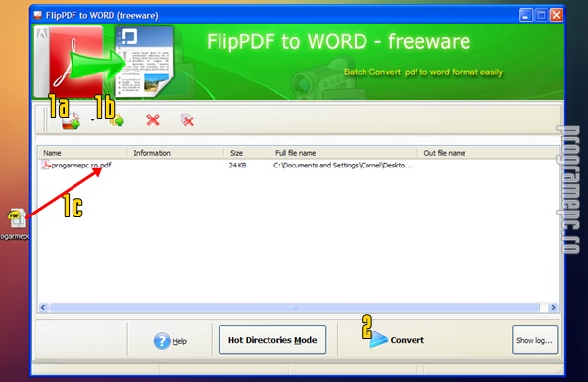This screenshot has width=588, height=382.
Task: Click the 24 KB size cell
Action: [237, 165]
